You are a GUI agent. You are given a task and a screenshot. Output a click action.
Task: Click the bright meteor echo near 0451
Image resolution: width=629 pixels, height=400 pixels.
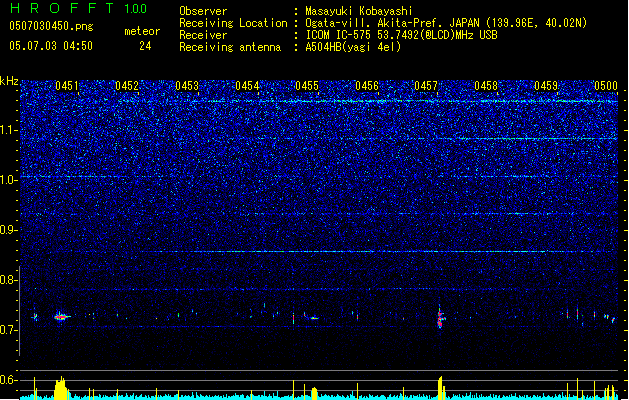[61, 317]
